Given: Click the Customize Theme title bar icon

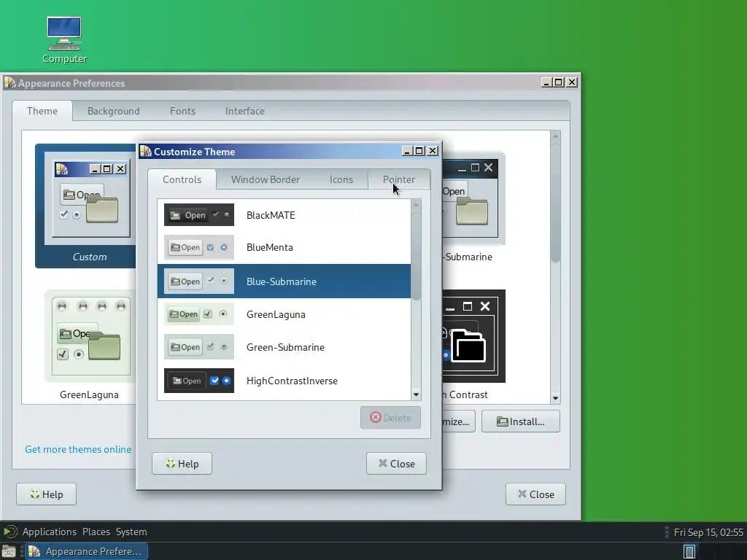Looking at the screenshot, I should coord(146,152).
